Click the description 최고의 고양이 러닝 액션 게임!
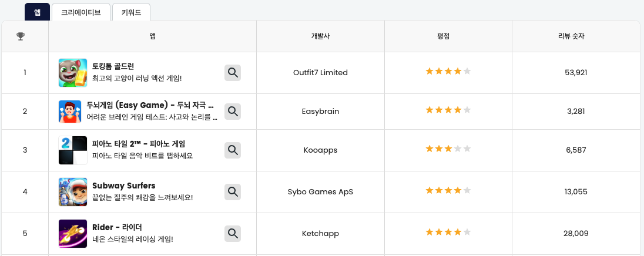 [x=137, y=78]
